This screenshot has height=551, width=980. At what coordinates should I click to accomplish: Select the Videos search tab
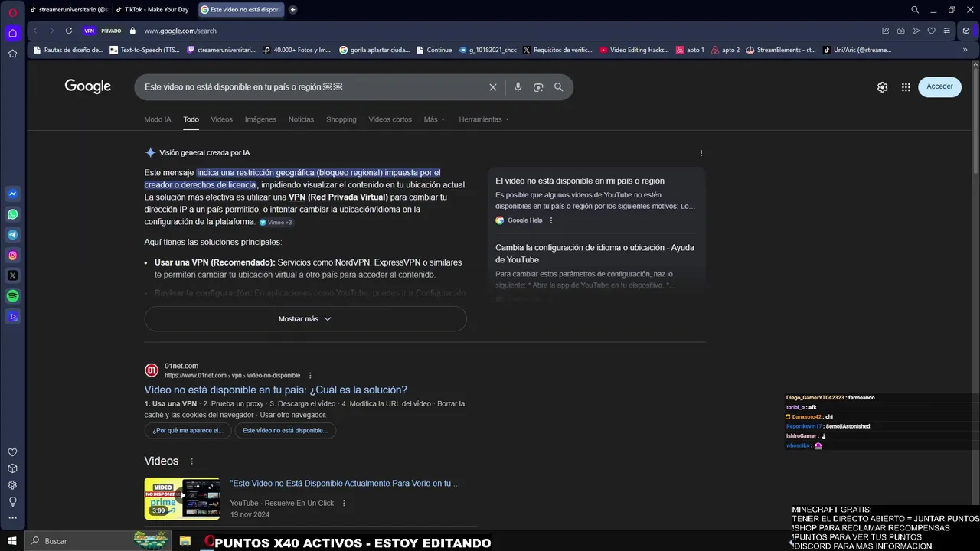pos(222,119)
